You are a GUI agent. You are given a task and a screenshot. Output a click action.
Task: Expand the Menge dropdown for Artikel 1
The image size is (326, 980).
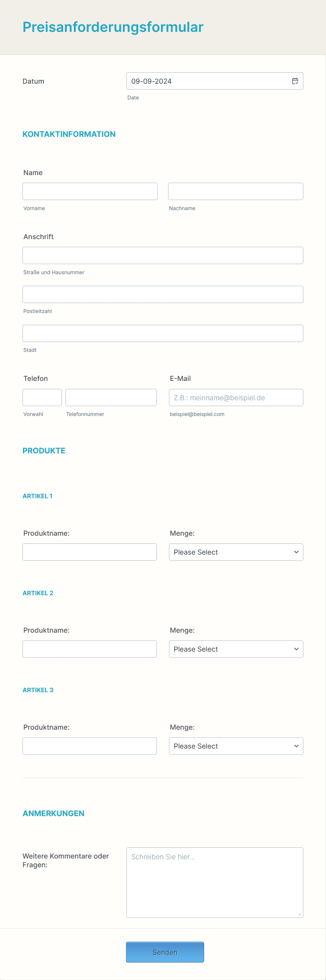(236, 552)
